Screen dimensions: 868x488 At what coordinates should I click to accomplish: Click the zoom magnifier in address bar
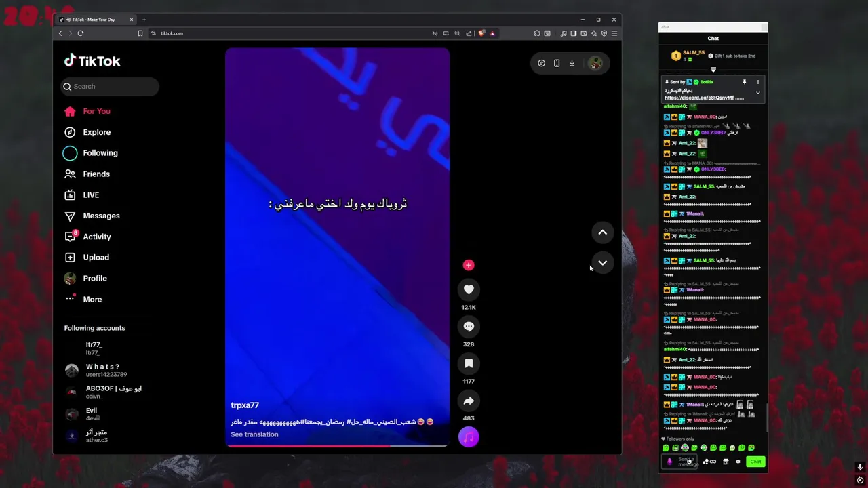[x=457, y=33]
